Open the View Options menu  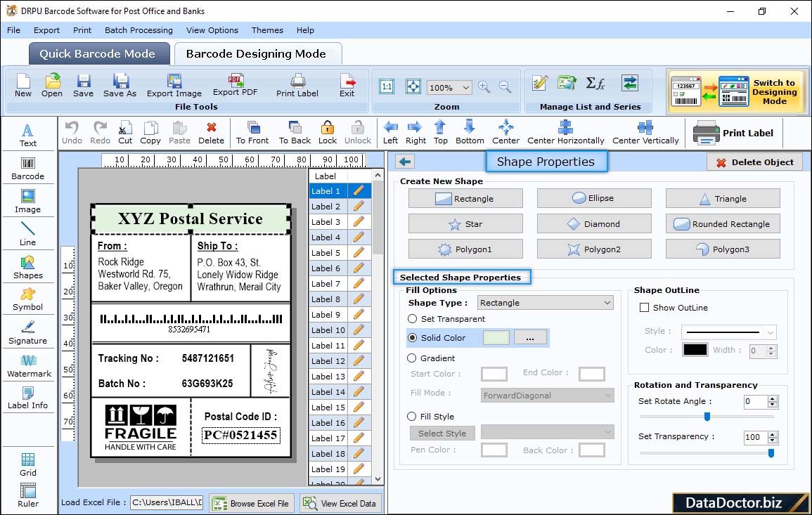[x=212, y=30]
